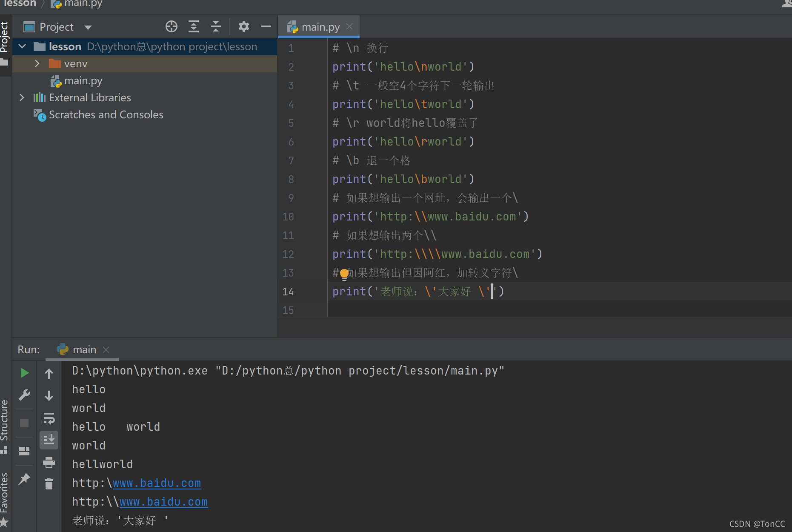
Task: Rerun main with the green play icon
Action: (x=25, y=373)
